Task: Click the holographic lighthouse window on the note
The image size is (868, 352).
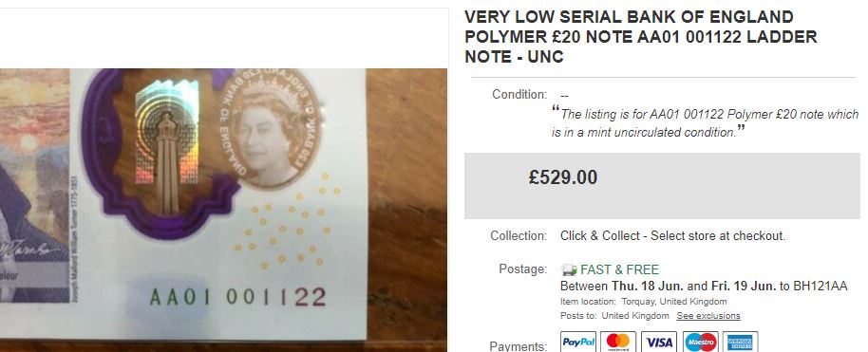Action: point(166,145)
